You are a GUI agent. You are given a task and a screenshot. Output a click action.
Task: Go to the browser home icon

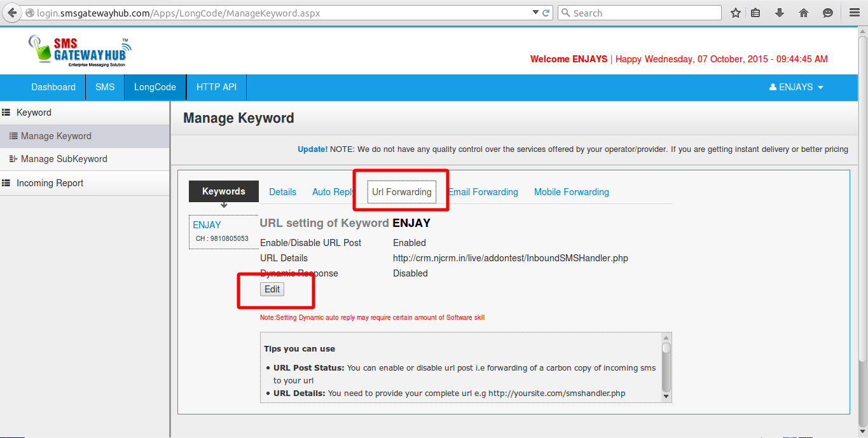coord(804,13)
